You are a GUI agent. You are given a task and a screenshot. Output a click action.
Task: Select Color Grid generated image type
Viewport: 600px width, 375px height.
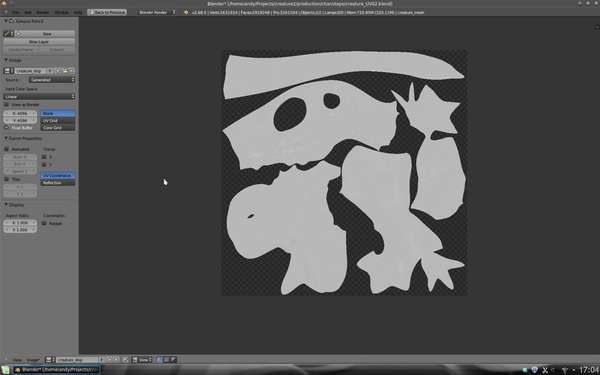[x=58, y=127]
